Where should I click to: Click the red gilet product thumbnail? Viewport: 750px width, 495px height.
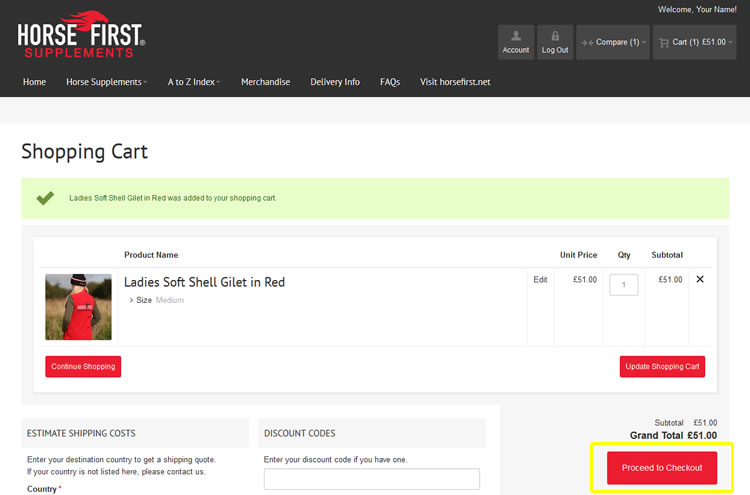78,307
